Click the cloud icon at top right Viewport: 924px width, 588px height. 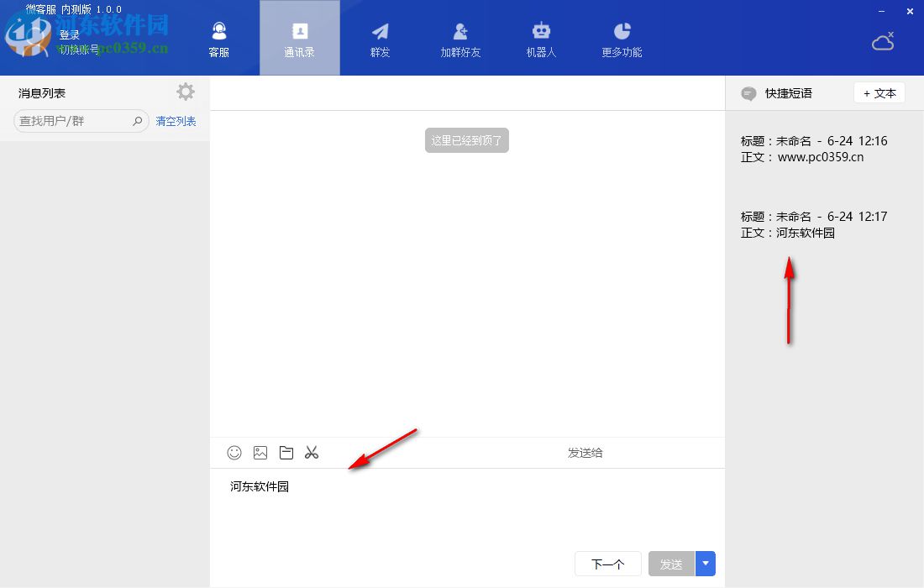pyautogui.click(x=883, y=40)
